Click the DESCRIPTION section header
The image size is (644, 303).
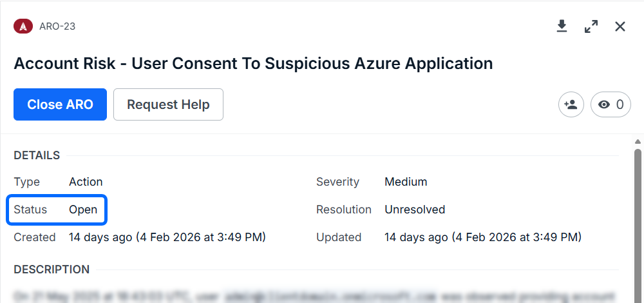click(52, 269)
